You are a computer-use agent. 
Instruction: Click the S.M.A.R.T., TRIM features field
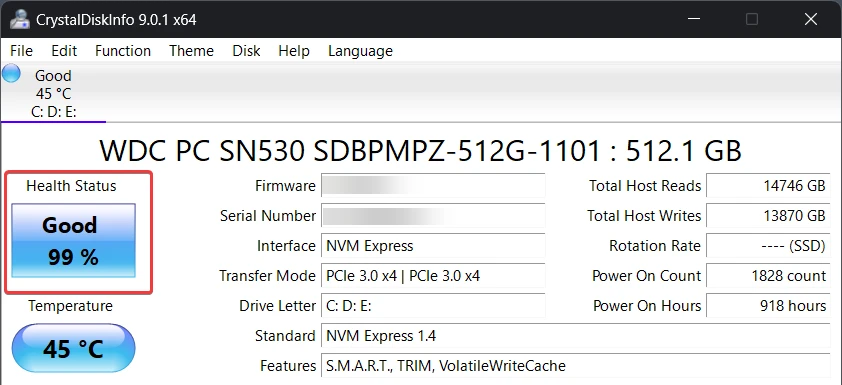pos(576,366)
